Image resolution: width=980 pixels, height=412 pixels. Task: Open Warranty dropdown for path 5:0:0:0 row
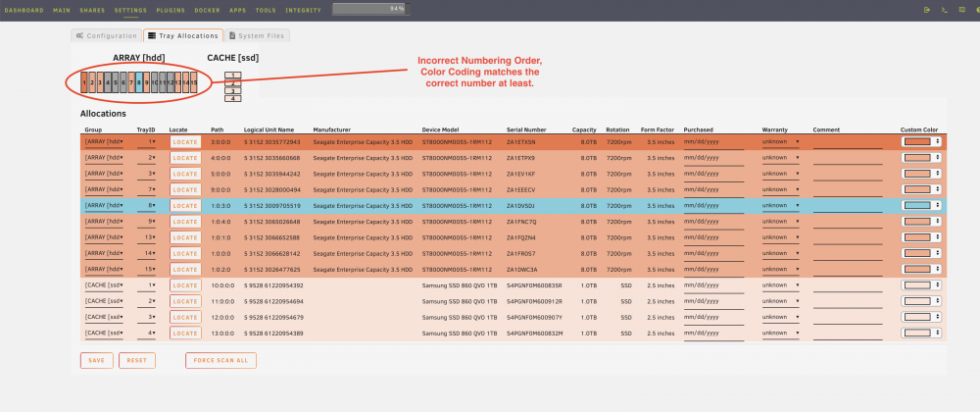[x=781, y=174]
